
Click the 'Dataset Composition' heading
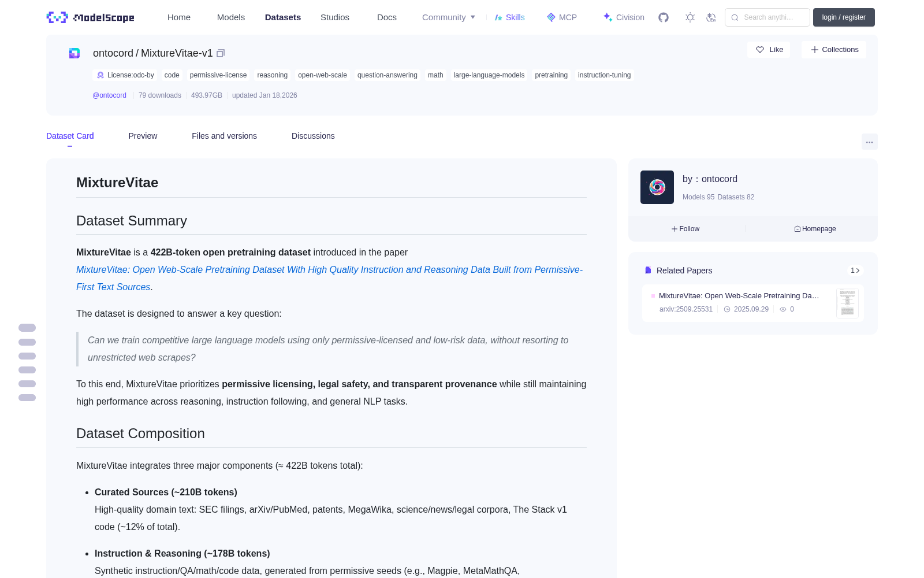point(140,433)
